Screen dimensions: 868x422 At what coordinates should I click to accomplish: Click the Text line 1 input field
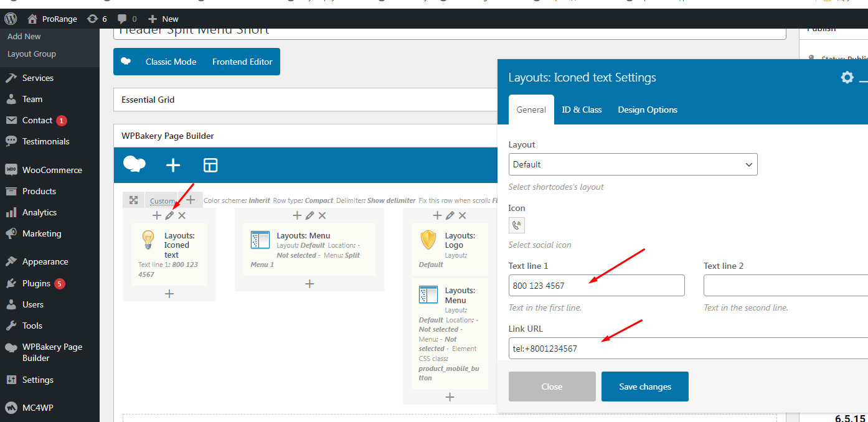597,286
